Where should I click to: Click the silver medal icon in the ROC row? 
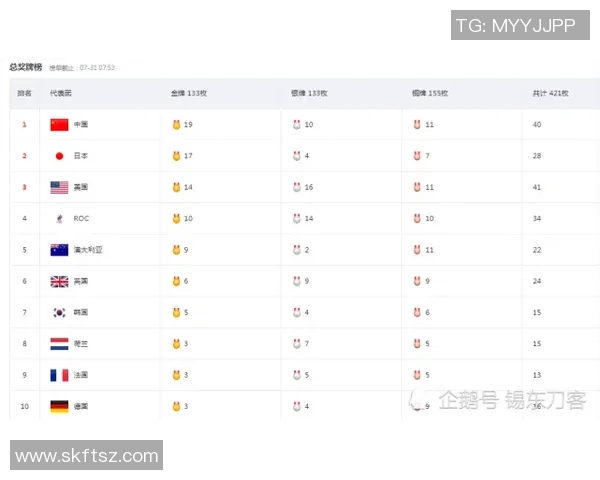click(297, 219)
